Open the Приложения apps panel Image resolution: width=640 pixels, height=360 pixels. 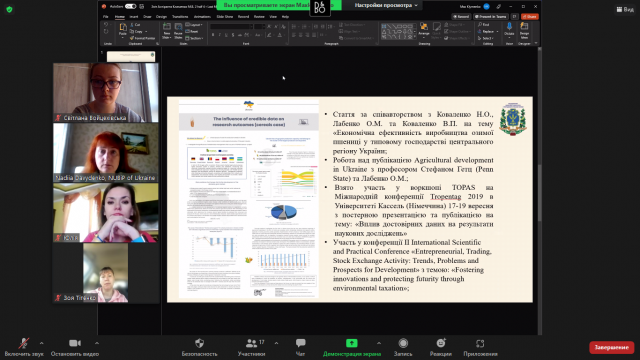point(480,347)
